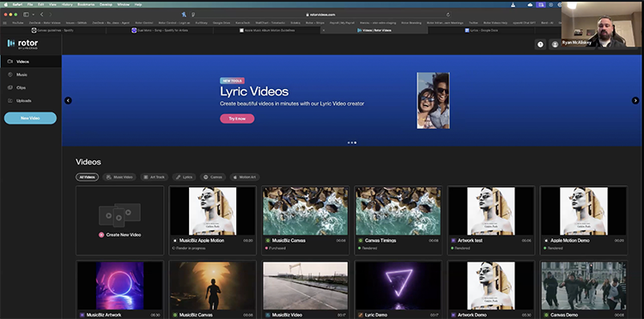Switch to Canvas guidelines – Spotify tab

(x=53, y=30)
